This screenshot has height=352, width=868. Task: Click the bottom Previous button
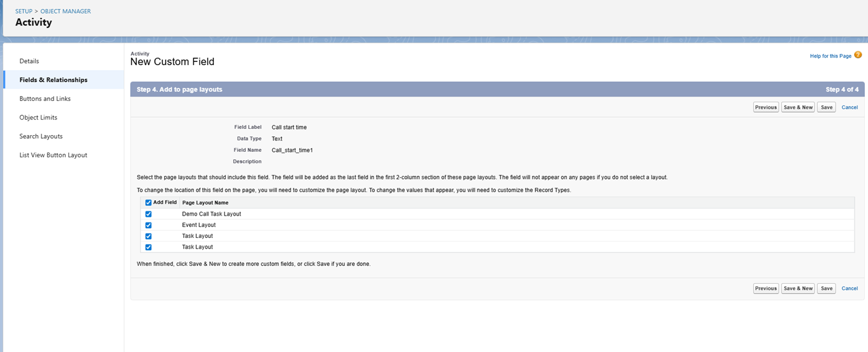point(766,288)
